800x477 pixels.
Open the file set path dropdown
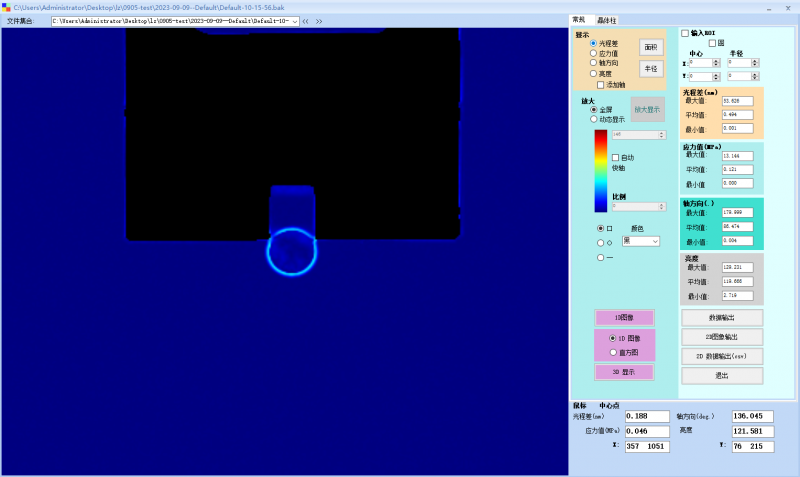(295, 21)
